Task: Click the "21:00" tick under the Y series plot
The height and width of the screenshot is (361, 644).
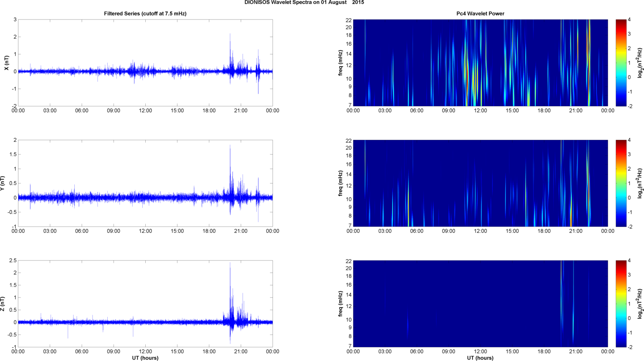Action: click(x=241, y=231)
